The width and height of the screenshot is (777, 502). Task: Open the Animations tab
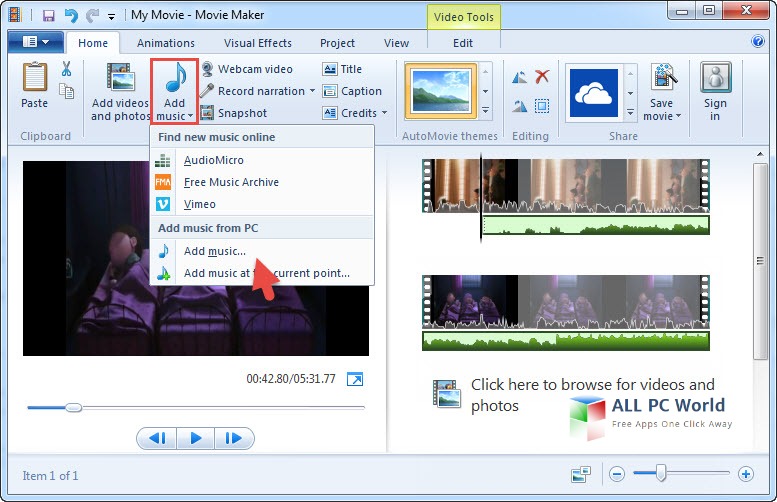click(166, 43)
